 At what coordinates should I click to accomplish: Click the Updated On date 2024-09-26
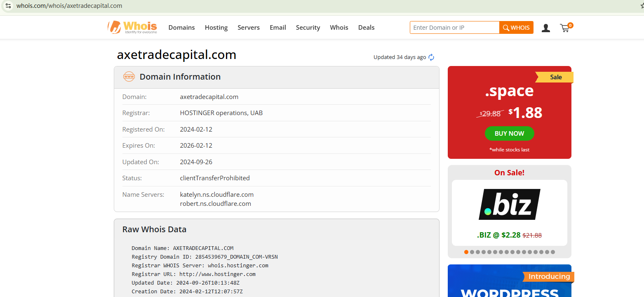(196, 162)
